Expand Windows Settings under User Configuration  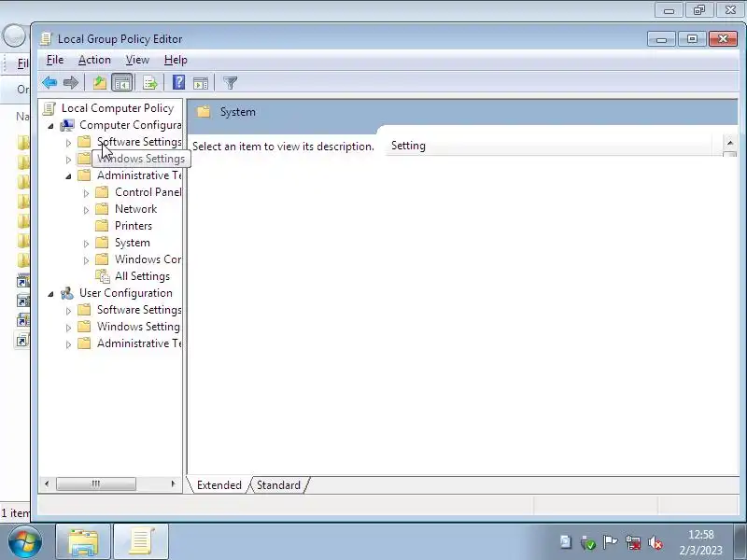tap(68, 328)
